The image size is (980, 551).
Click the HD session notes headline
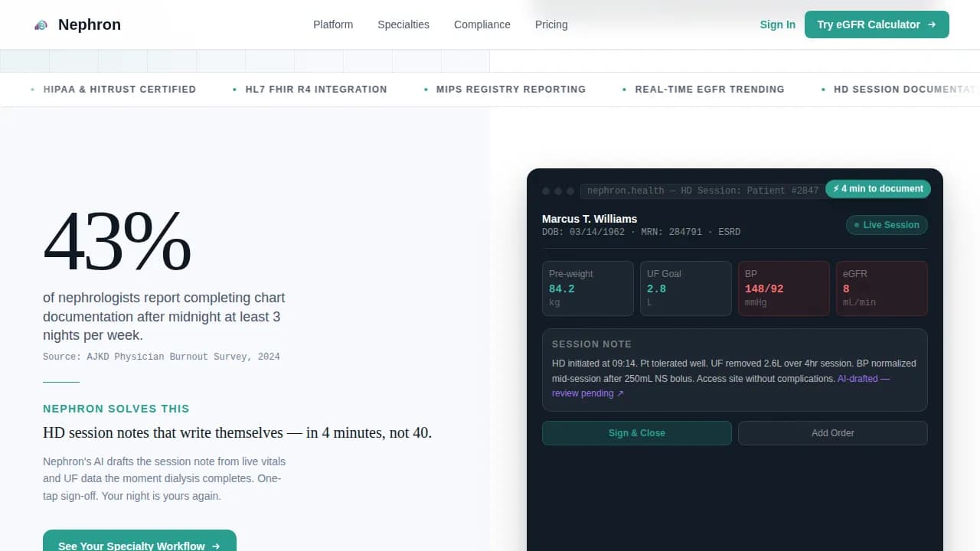[x=237, y=432]
